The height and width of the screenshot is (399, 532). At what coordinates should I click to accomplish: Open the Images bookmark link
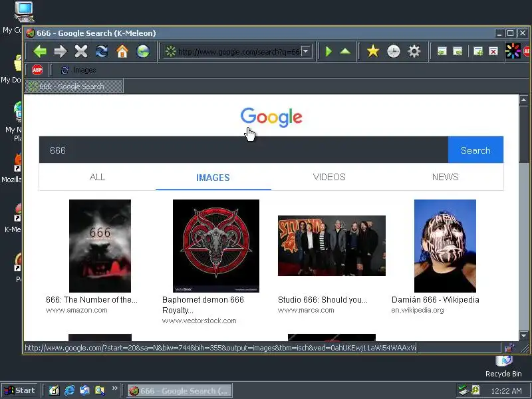coord(78,70)
